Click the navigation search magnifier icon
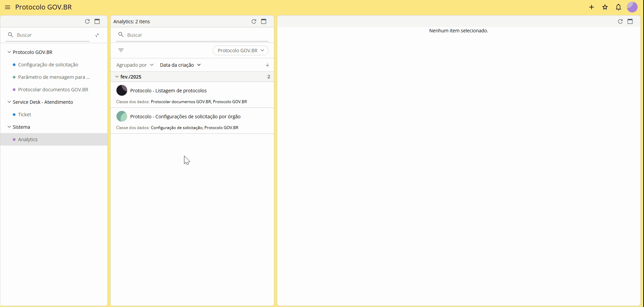This screenshot has width=644, height=307. pyautogui.click(x=10, y=35)
